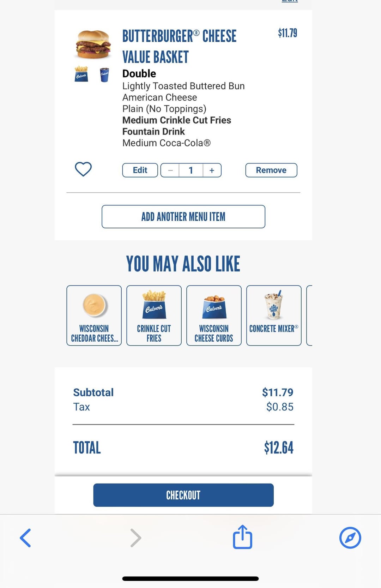This screenshot has height=588, width=381.
Task: Tap the browser forward arrow
Action: (135, 538)
